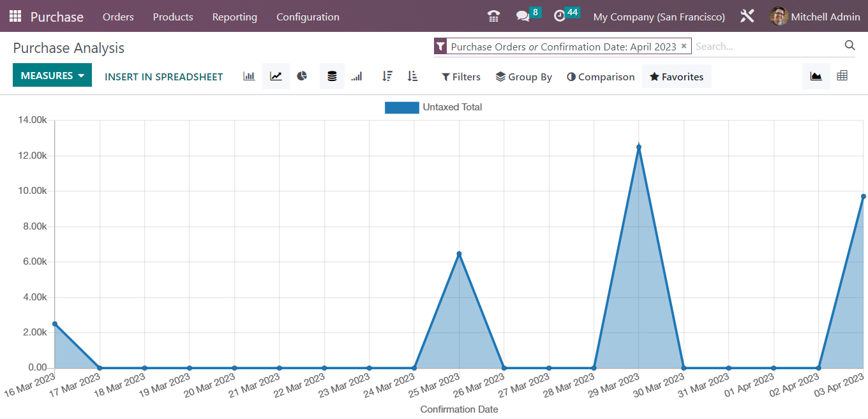The image size is (868, 419).
Task: Expand the Group By options
Action: 523,77
